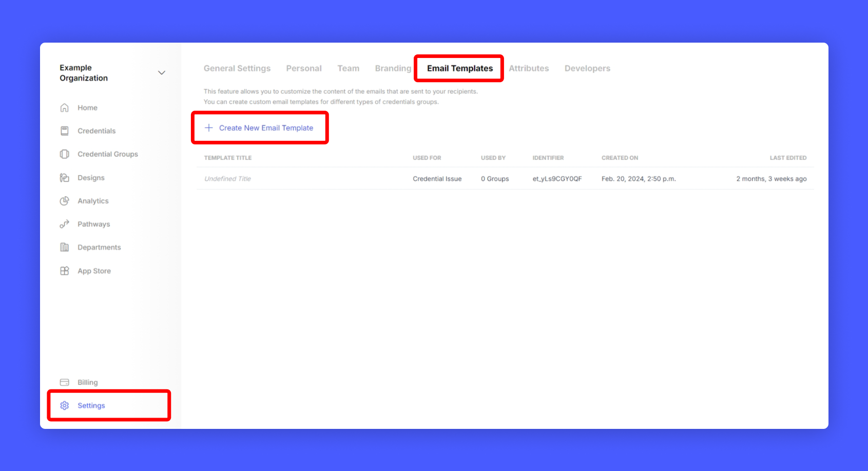
Task: Open the Undefined Title template row
Action: (x=228, y=179)
